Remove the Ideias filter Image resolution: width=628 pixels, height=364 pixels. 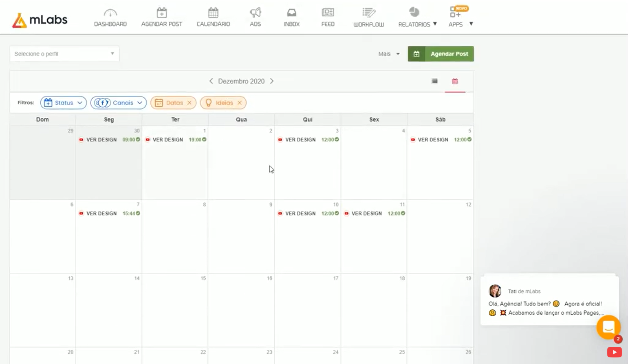coord(240,103)
